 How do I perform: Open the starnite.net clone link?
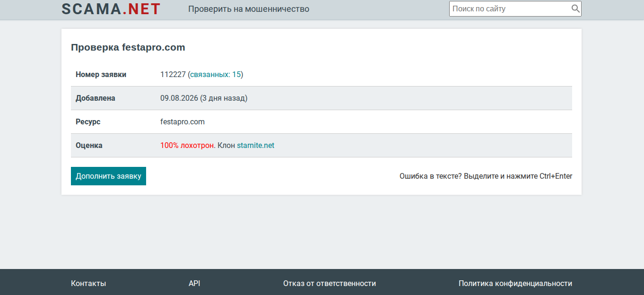pos(255,145)
